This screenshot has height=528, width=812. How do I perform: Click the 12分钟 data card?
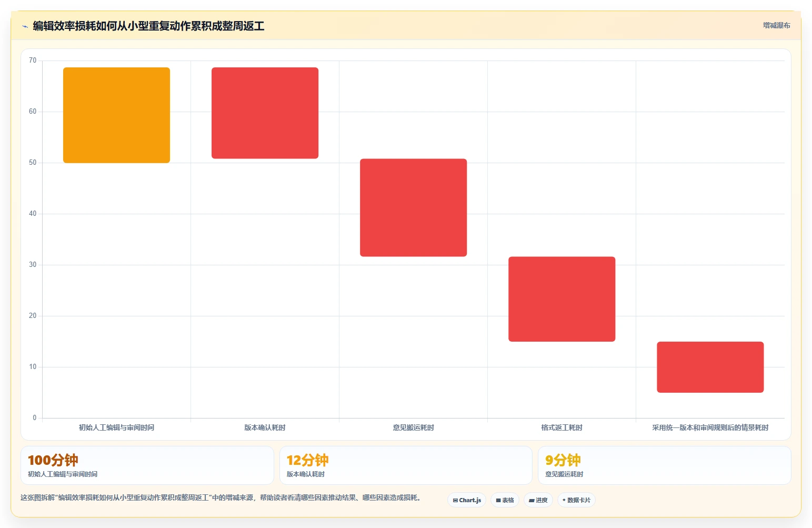[406, 465]
